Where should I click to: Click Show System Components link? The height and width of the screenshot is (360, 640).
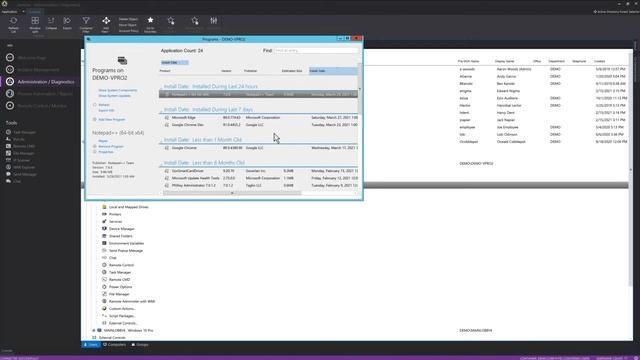118,90
